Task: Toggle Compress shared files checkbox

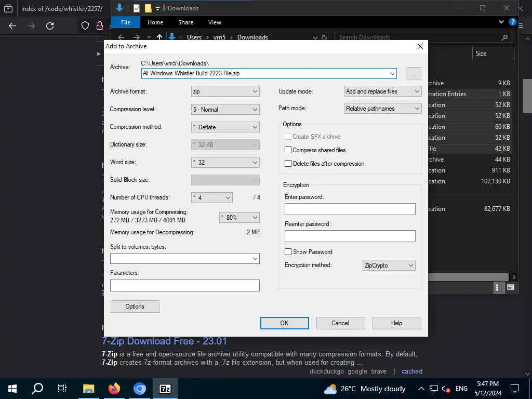Action: (288, 150)
